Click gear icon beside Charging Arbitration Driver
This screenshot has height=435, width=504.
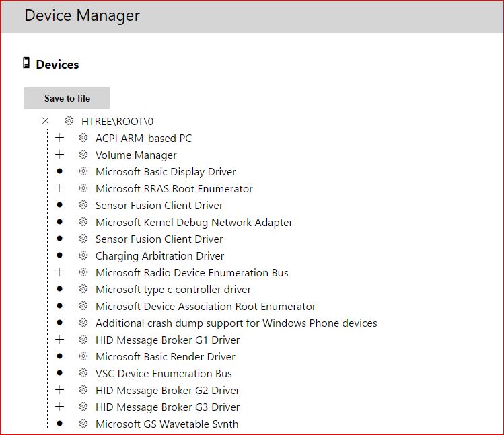pos(83,255)
